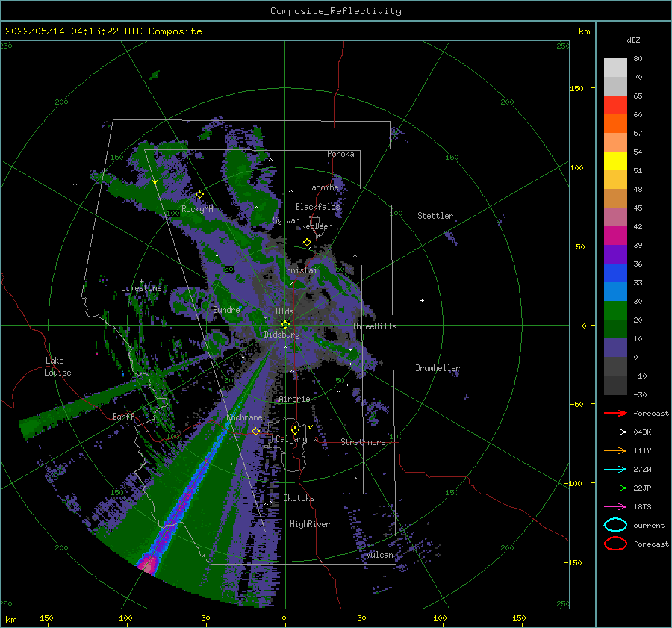Click the HighRiver label

pyautogui.click(x=310, y=524)
